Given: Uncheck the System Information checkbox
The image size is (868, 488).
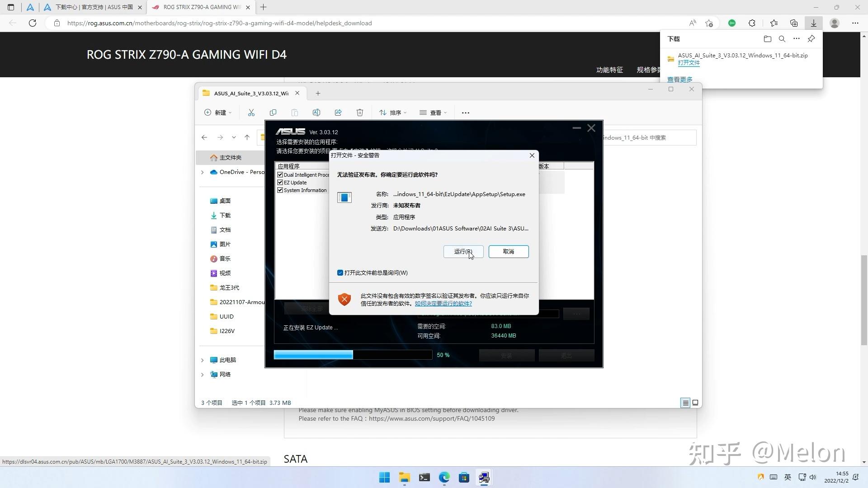Looking at the screenshot, I should tap(280, 190).
